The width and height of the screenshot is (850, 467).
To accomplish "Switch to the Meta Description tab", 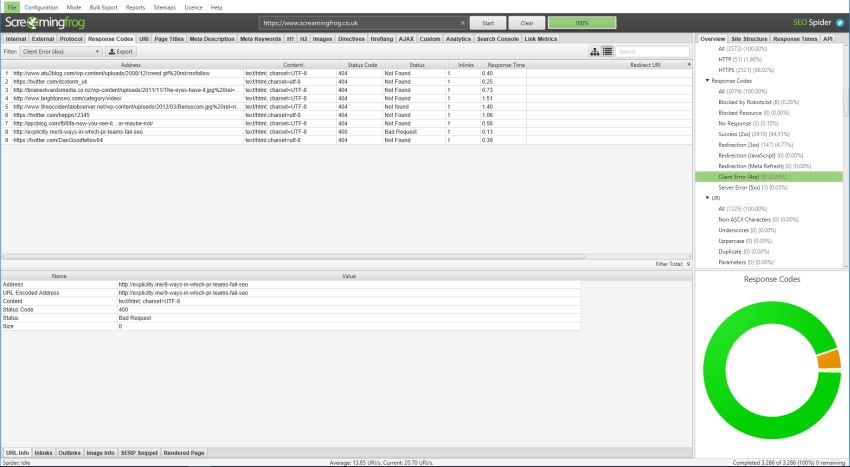I will pos(211,39).
